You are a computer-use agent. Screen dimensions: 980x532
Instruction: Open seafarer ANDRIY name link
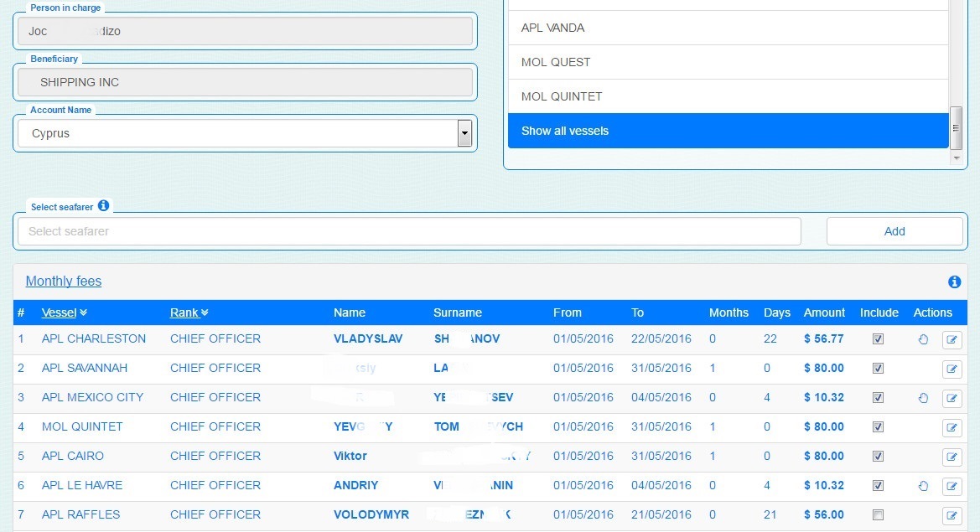tap(355, 485)
